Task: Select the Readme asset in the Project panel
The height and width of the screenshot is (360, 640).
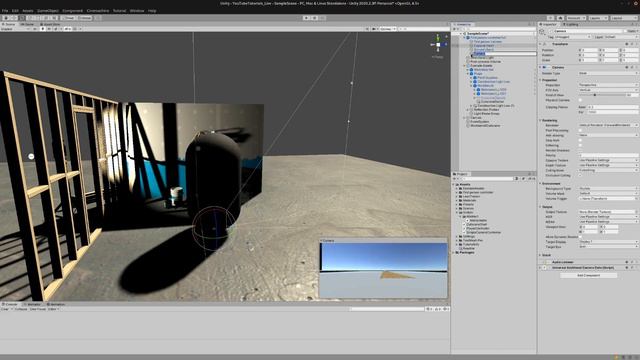Action: [x=469, y=249]
